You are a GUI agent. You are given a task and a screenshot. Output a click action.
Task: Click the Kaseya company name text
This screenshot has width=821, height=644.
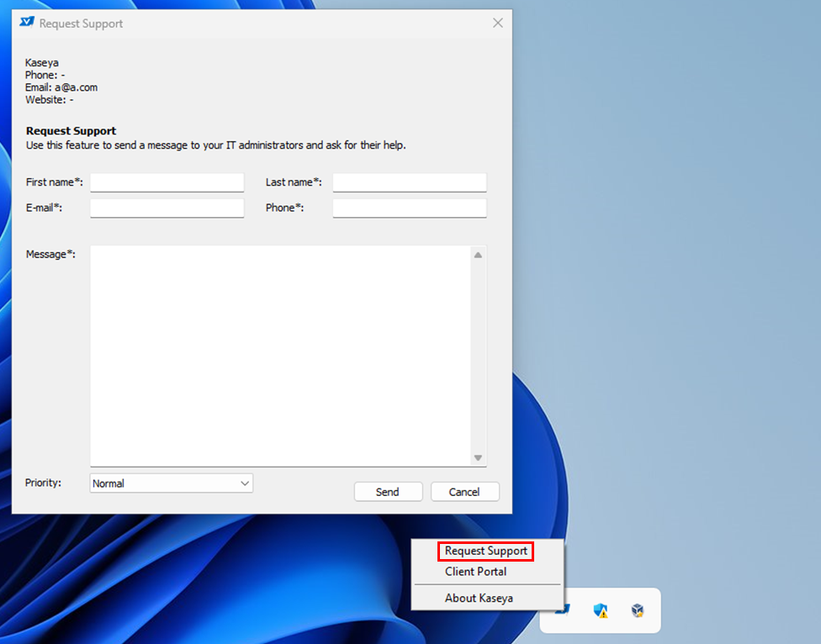point(42,63)
